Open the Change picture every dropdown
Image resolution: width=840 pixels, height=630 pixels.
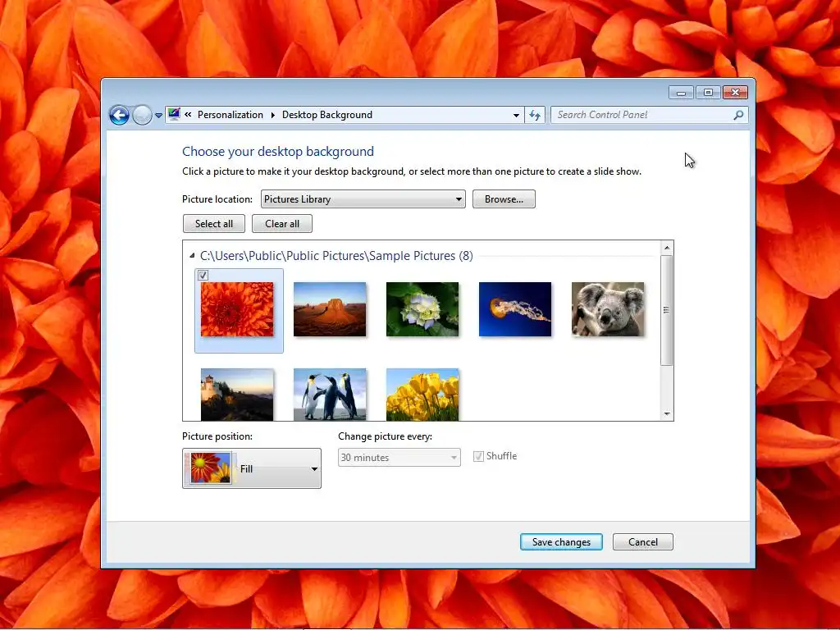[x=399, y=458]
